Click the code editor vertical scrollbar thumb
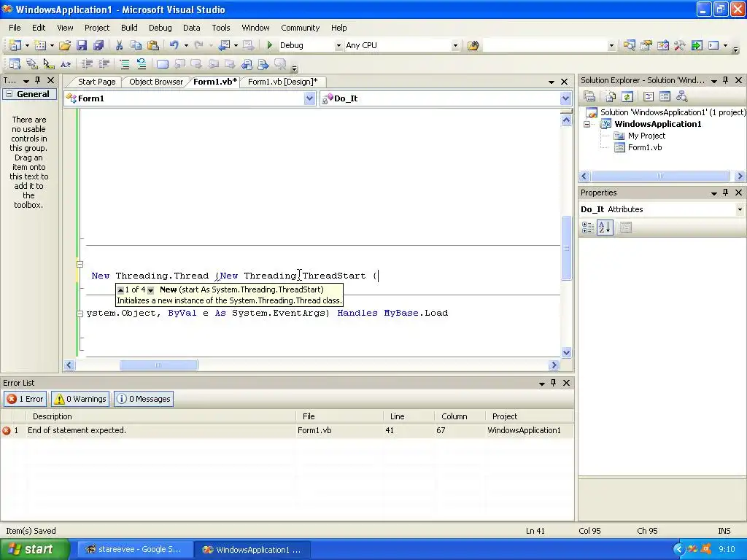747x560 pixels. point(566,248)
